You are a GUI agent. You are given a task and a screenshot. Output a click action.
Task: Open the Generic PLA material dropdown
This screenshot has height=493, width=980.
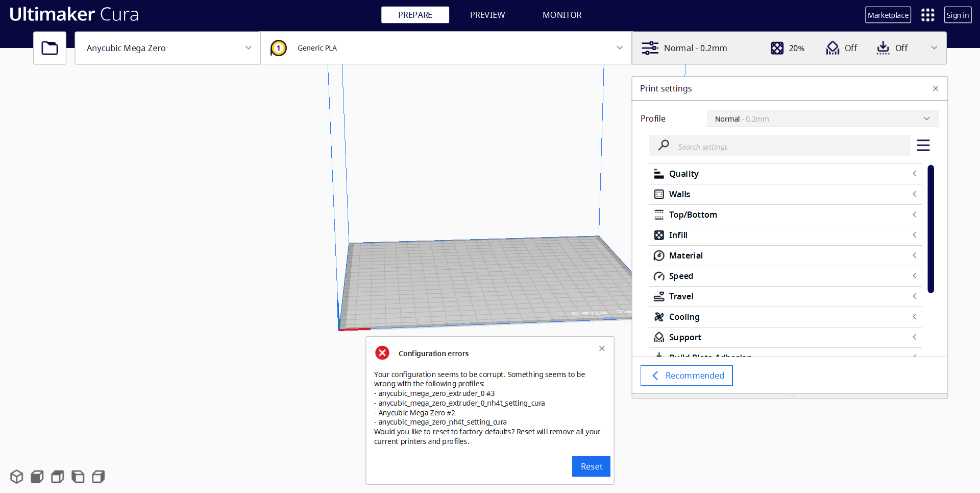point(446,48)
